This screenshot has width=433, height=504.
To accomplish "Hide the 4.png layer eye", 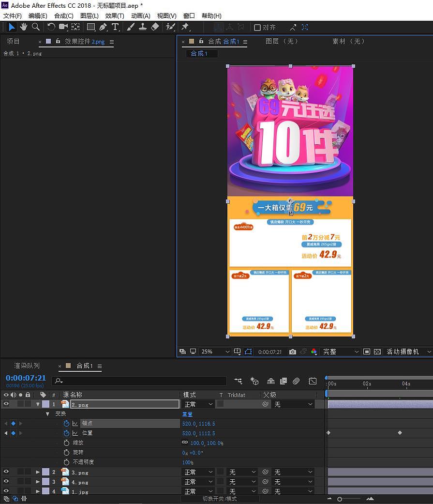I will 6,481.
